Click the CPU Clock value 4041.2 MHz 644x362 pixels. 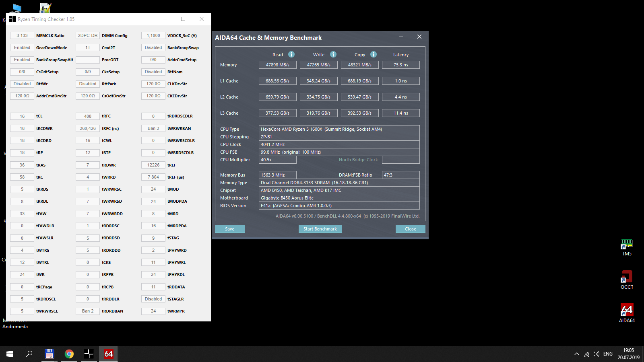[339, 144]
